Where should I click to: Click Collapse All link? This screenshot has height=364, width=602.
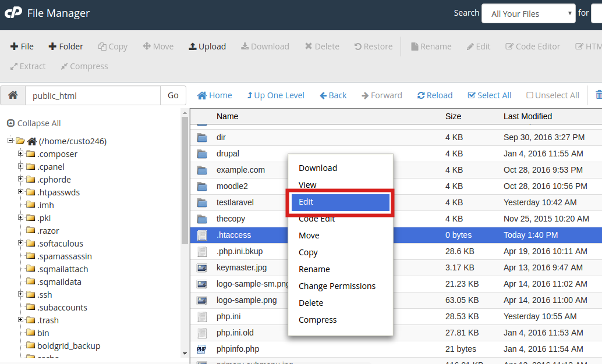pyautogui.click(x=34, y=123)
